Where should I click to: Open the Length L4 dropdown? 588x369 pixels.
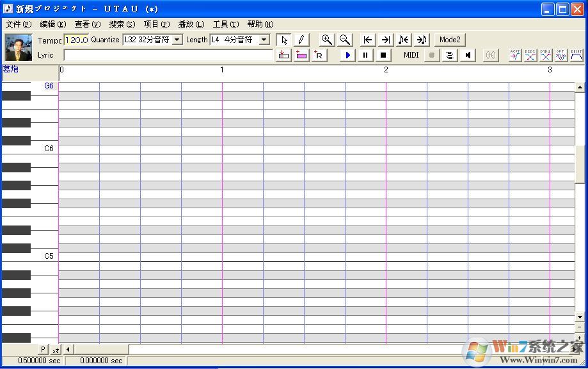pyautogui.click(x=264, y=39)
